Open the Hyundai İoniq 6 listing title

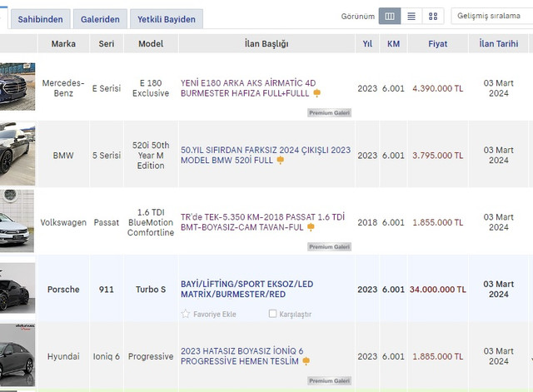(242, 356)
